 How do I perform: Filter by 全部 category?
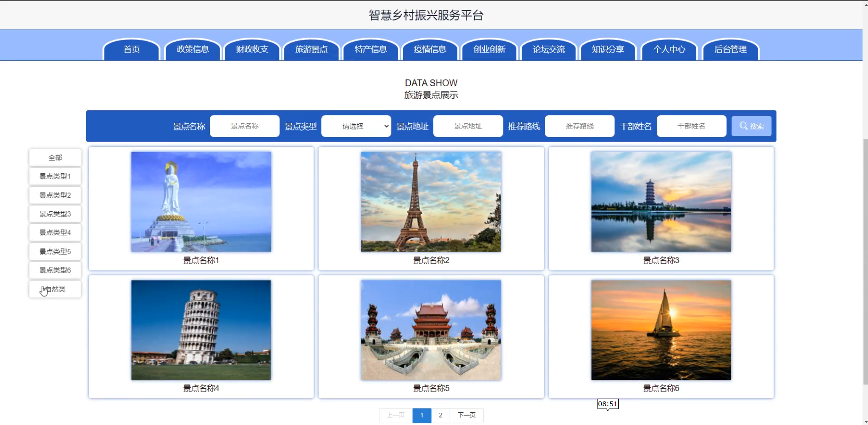tap(55, 158)
